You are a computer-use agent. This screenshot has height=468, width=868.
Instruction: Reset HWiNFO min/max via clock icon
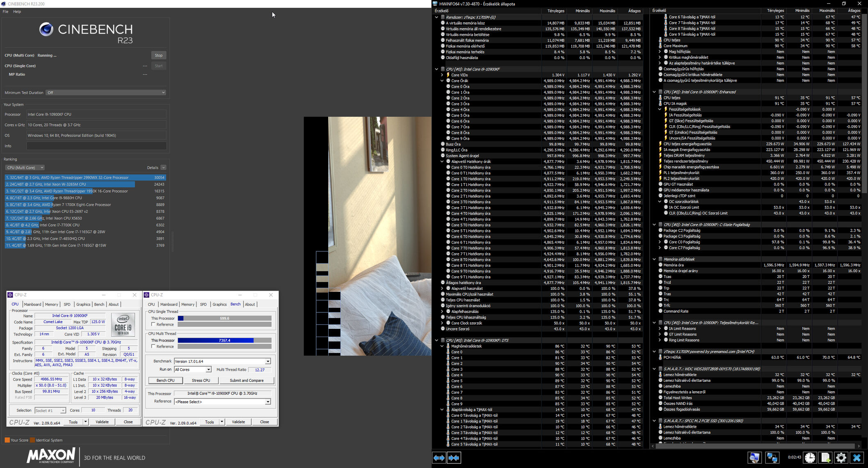pos(810,458)
